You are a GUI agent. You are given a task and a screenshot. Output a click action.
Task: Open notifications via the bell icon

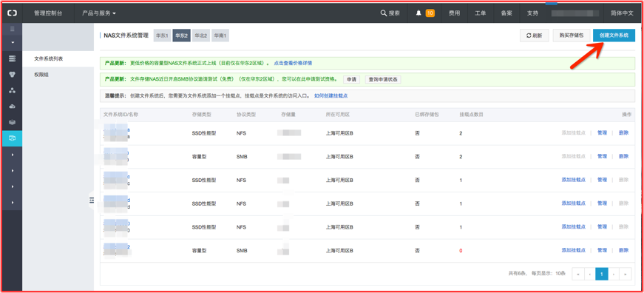click(x=418, y=13)
